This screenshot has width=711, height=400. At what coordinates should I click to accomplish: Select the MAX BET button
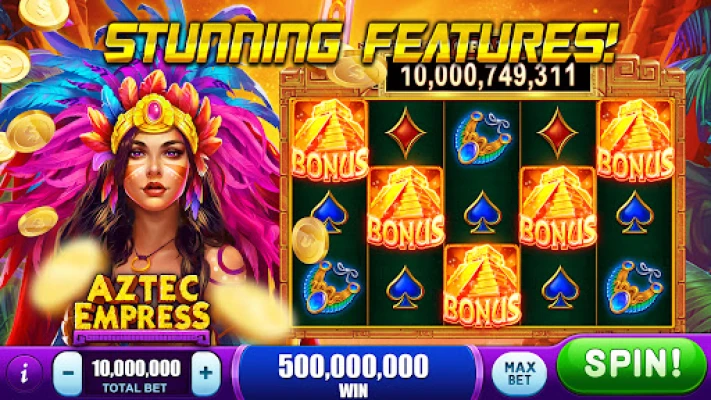(520, 373)
